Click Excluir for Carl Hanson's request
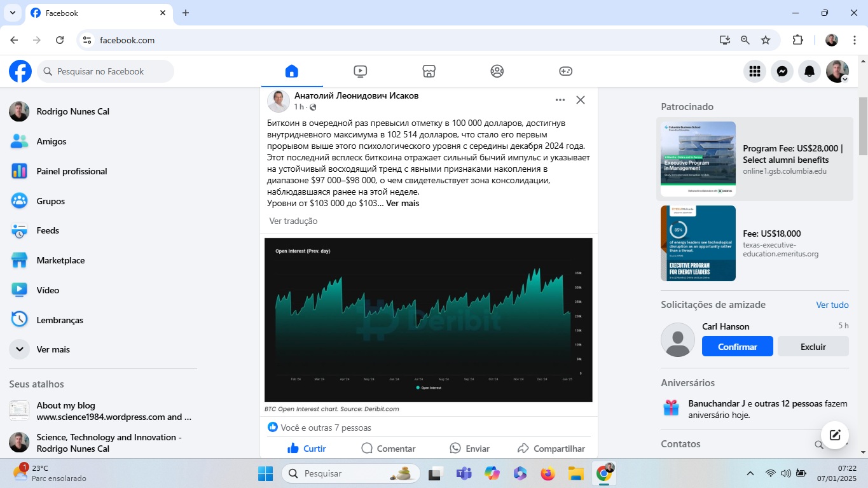 pyautogui.click(x=813, y=347)
